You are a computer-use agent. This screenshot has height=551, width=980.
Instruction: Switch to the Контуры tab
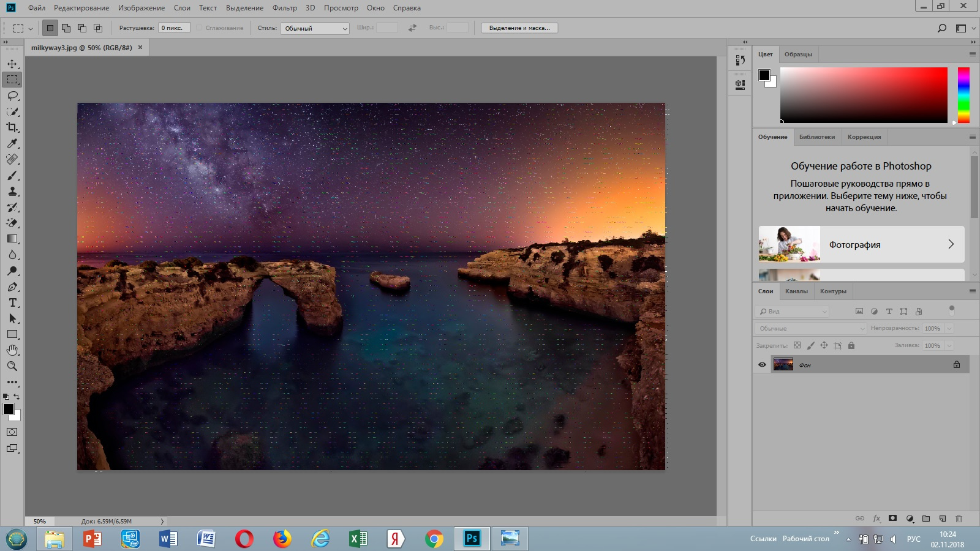click(x=833, y=291)
